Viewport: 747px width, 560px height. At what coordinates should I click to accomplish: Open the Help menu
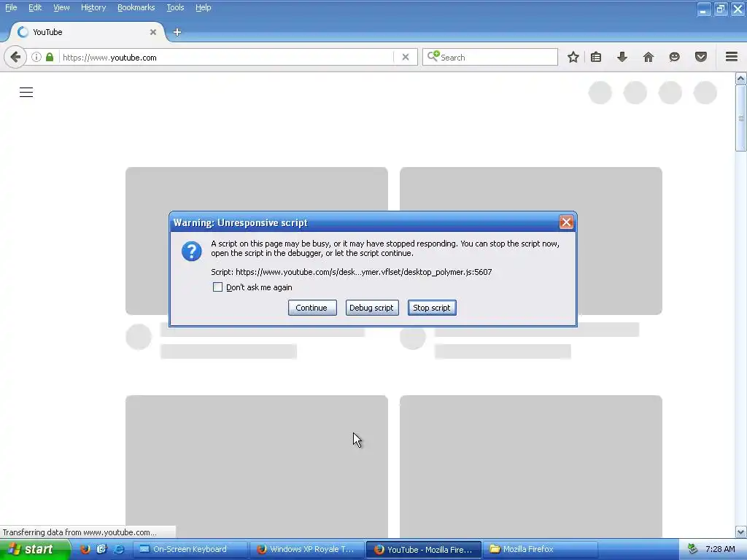(204, 7)
